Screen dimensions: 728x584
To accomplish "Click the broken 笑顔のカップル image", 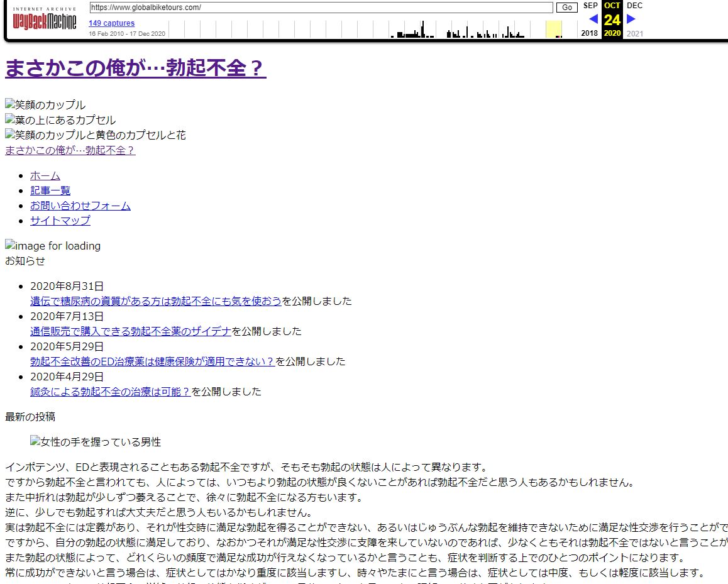I will (45, 105).
